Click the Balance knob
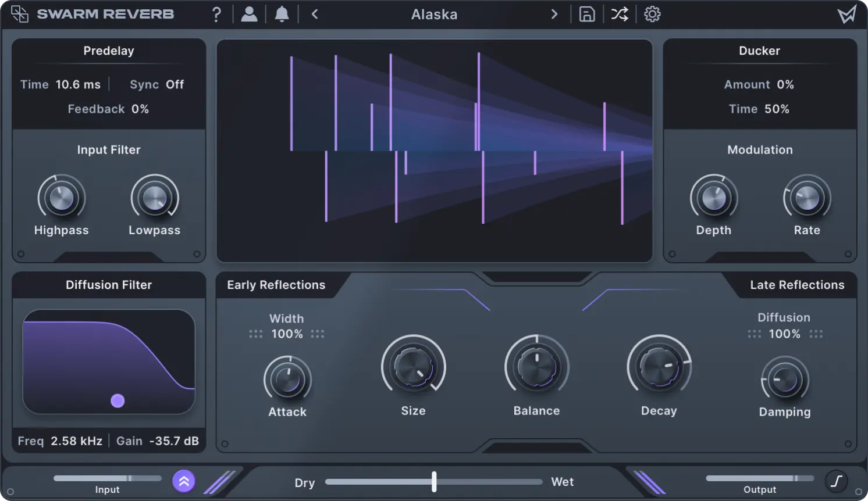This screenshot has width=868, height=501. click(x=536, y=367)
